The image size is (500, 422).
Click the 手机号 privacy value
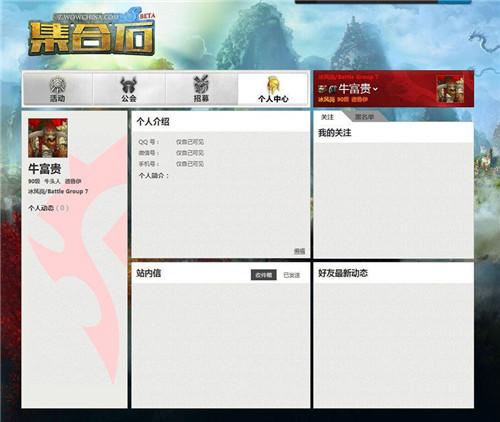pos(190,164)
